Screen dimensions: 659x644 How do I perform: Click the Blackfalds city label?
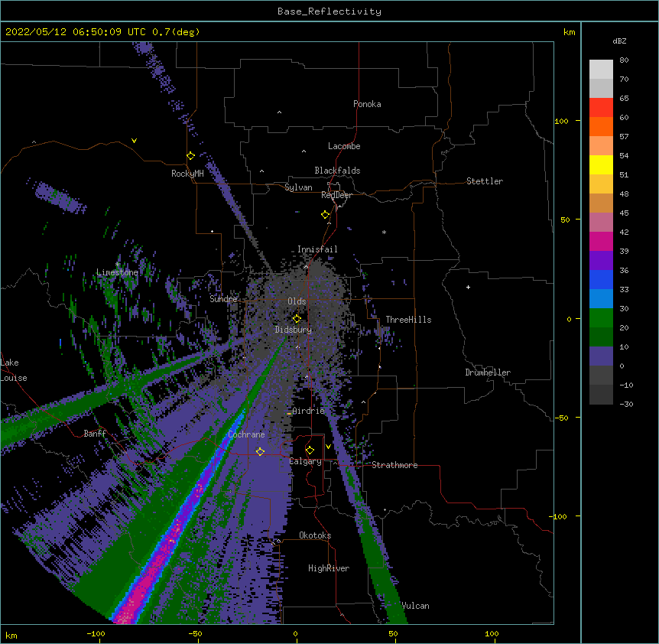[337, 171]
